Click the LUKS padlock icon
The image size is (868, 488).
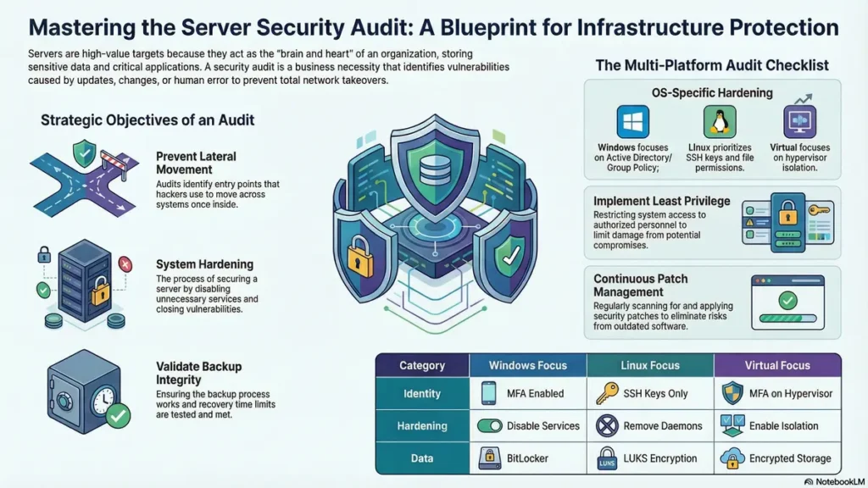(x=607, y=458)
